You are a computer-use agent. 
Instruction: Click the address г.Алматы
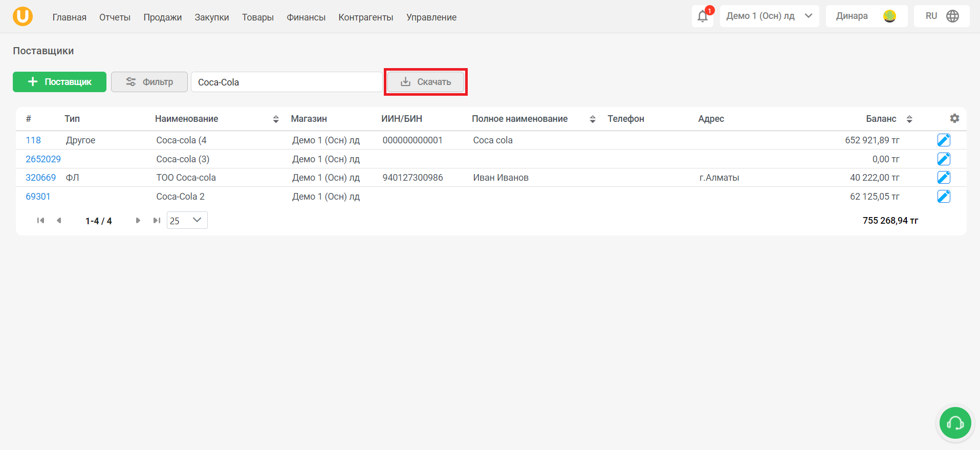pos(720,178)
